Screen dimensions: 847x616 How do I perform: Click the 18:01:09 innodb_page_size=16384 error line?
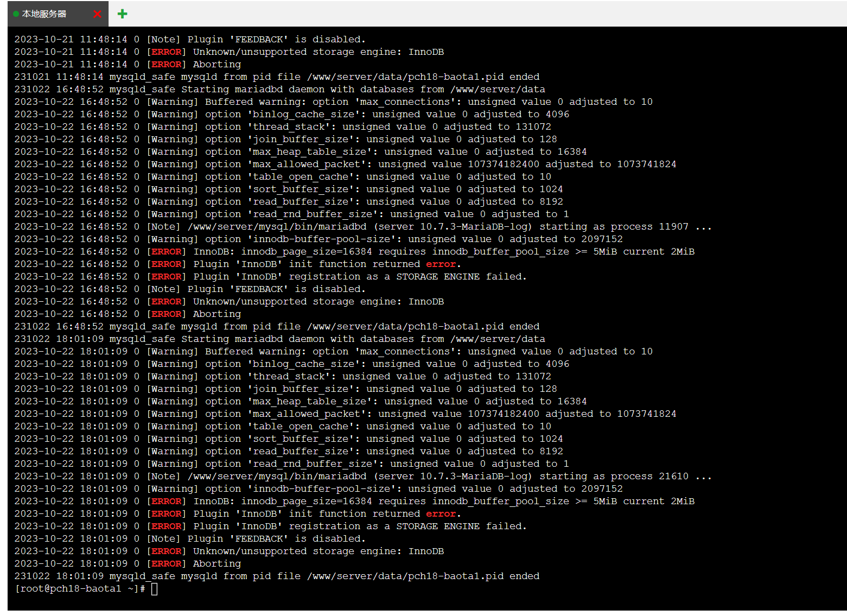pyautogui.click(x=354, y=501)
